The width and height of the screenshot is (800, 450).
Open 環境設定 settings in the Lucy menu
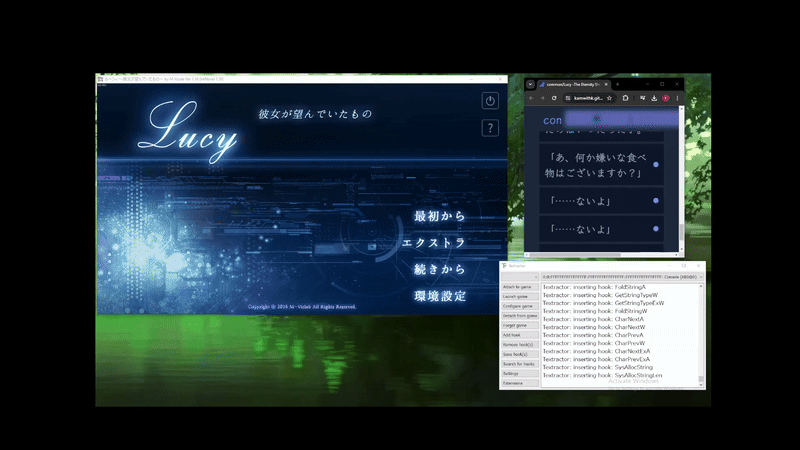(440, 296)
